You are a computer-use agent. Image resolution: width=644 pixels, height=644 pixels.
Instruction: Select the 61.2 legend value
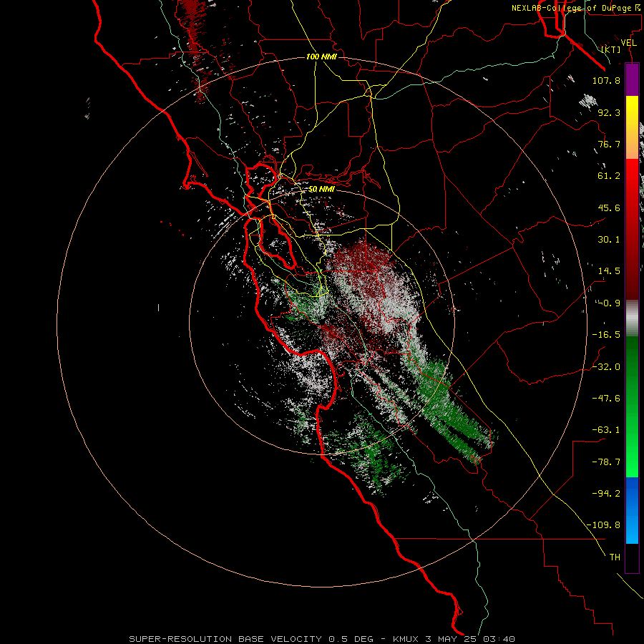click(x=609, y=176)
